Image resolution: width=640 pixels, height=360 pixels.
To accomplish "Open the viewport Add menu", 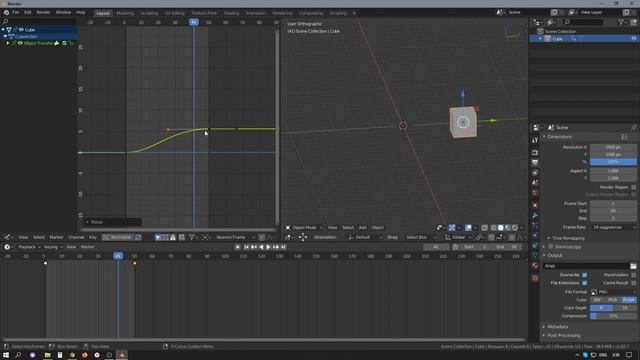I will point(362,228).
